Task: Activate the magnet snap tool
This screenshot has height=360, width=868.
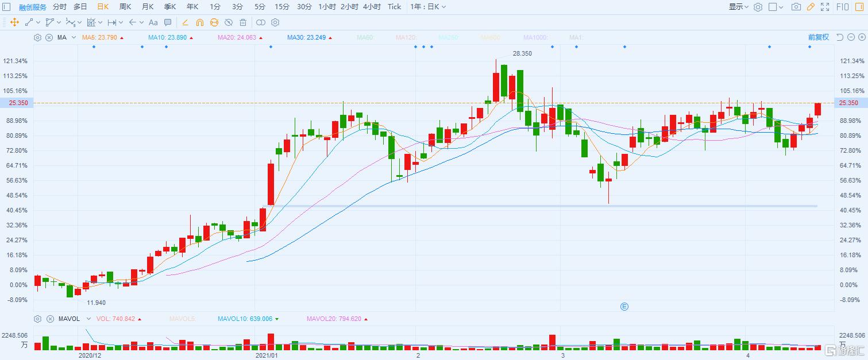Action: 199,22
